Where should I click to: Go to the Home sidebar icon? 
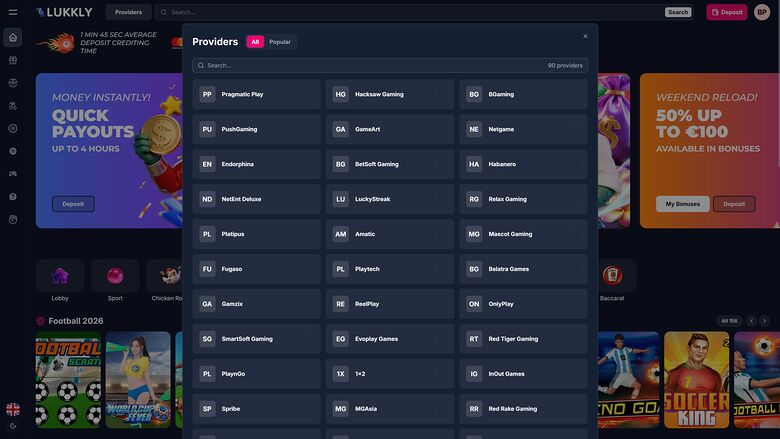13,37
